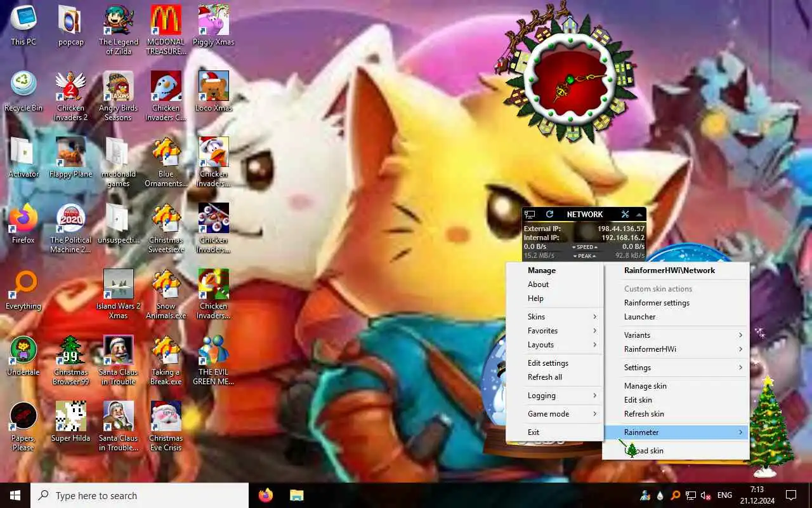812x508 pixels.
Task: Select Christmas Eve Crisis shortcut
Action: pyautogui.click(x=166, y=426)
